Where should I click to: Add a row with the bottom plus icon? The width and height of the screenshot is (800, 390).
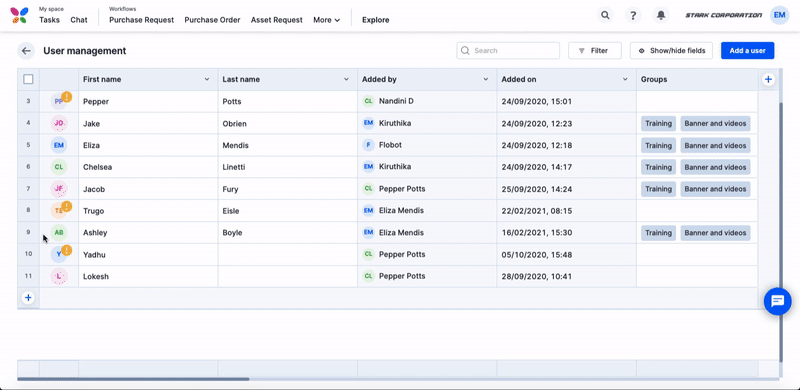28,298
